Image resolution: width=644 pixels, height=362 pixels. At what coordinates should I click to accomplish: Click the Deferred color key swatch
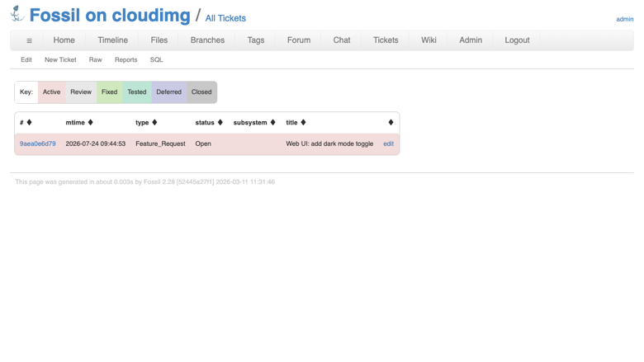point(168,92)
